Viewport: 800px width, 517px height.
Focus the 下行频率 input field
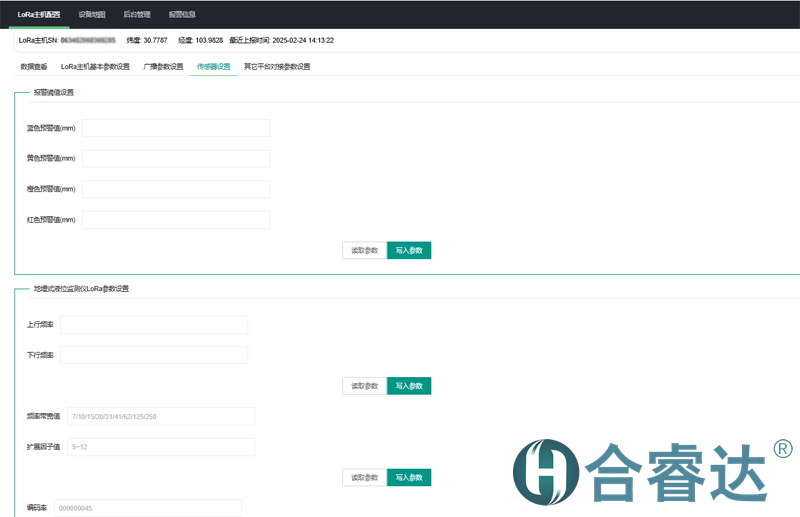point(154,355)
